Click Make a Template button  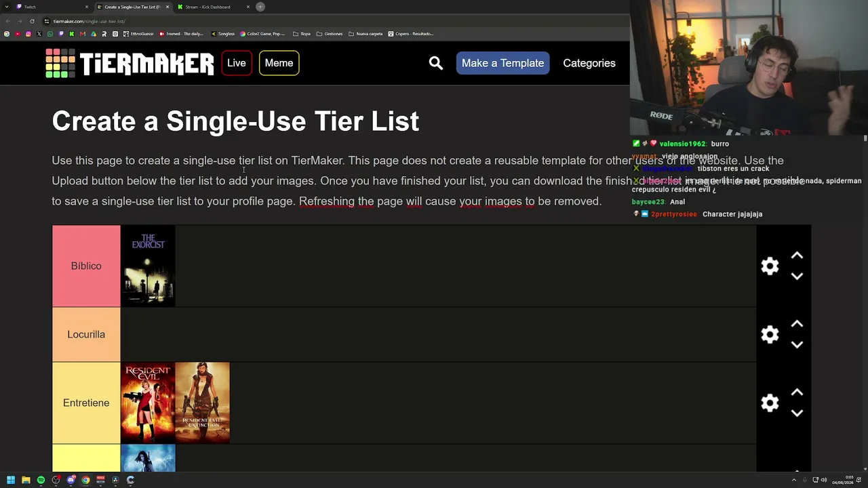point(502,63)
